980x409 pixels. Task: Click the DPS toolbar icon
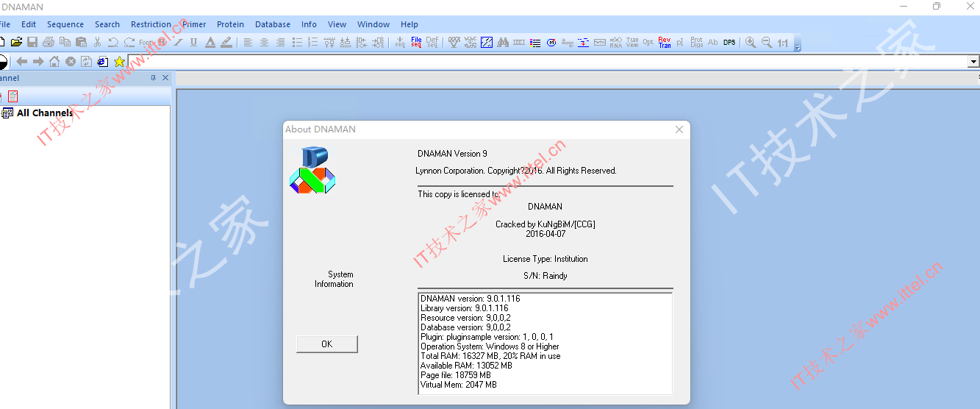[x=729, y=43]
